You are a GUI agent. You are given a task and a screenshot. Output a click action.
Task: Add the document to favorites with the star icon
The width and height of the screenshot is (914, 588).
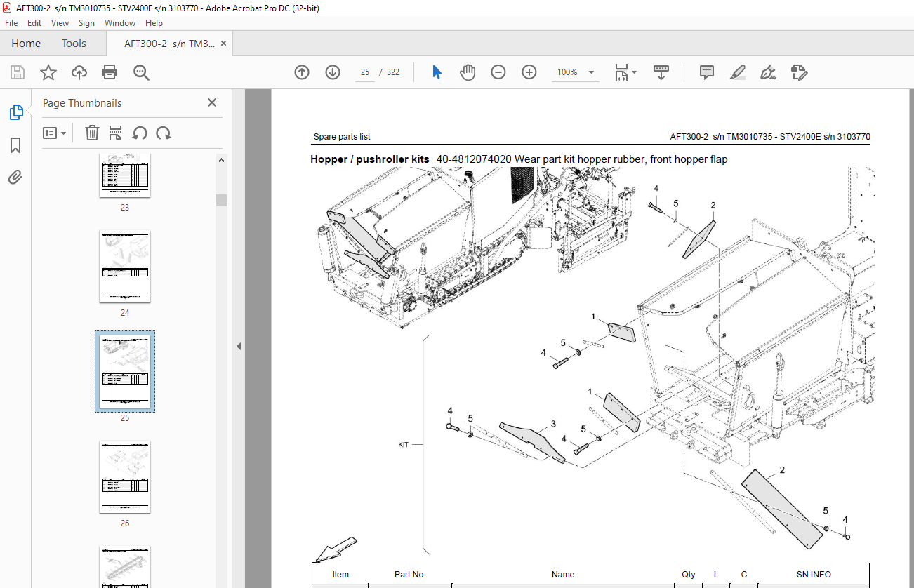tap(48, 72)
